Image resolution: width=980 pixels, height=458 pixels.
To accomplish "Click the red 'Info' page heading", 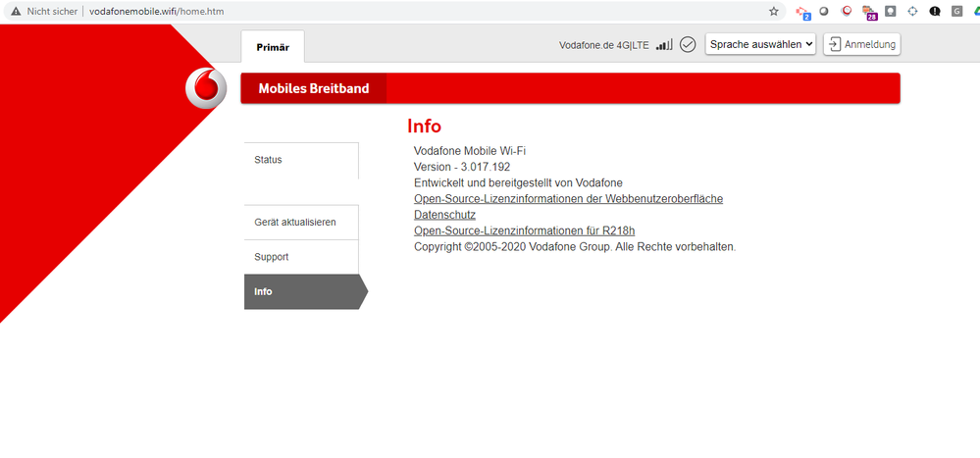I will (x=425, y=127).
